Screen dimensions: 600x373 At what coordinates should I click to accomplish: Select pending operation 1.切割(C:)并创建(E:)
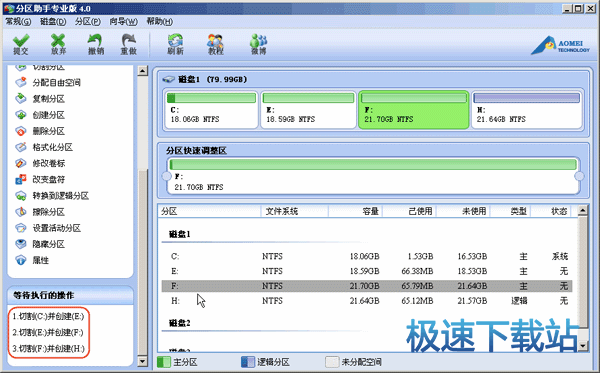tap(48, 316)
